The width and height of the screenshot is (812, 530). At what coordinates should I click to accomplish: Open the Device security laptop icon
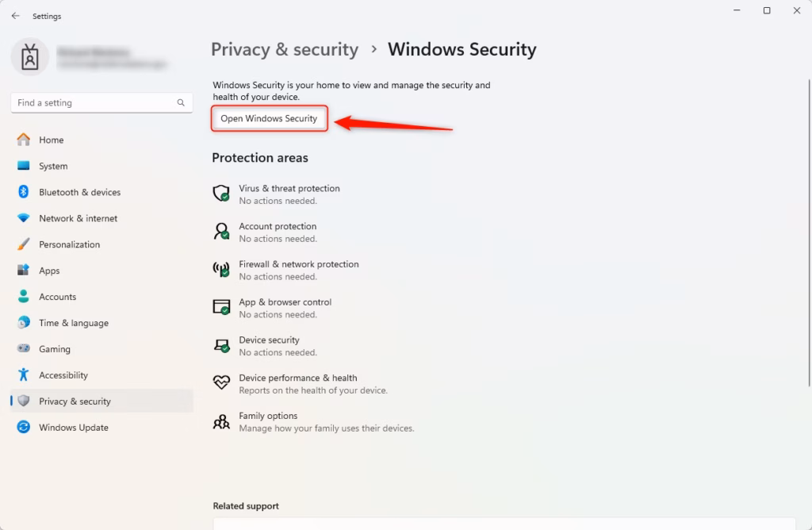click(221, 345)
